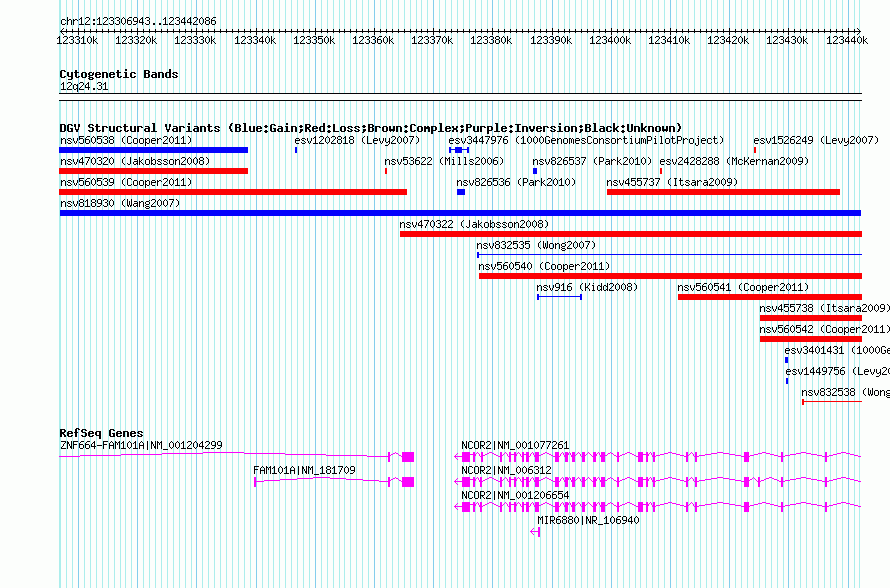
Task: Click the esv1202818 (Levy2007) label
Action: tap(357, 140)
